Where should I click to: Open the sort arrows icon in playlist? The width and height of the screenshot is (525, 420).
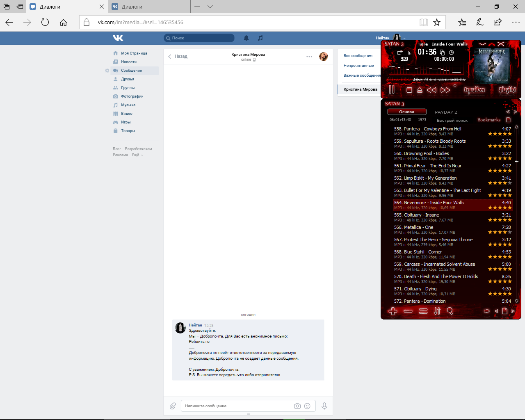[437, 311]
